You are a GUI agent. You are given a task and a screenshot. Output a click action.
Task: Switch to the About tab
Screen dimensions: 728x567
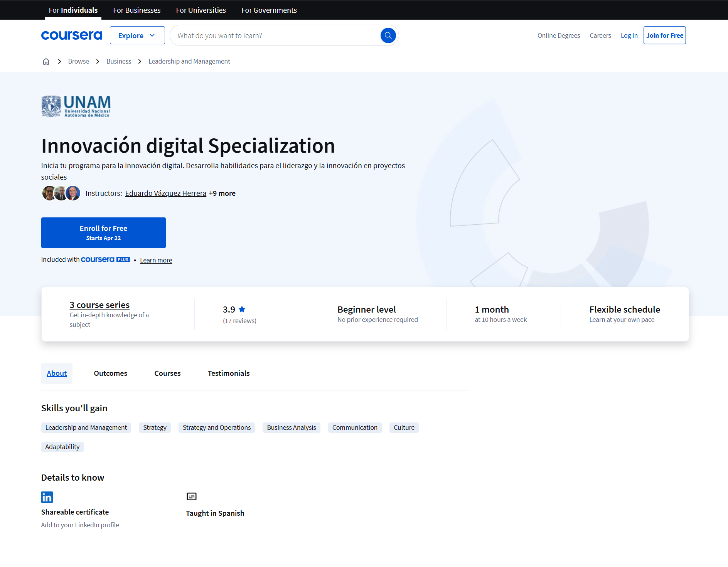pos(57,373)
